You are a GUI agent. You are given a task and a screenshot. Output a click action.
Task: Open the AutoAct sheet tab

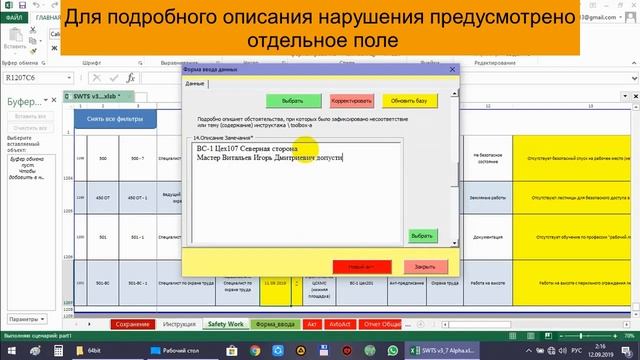(340, 324)
